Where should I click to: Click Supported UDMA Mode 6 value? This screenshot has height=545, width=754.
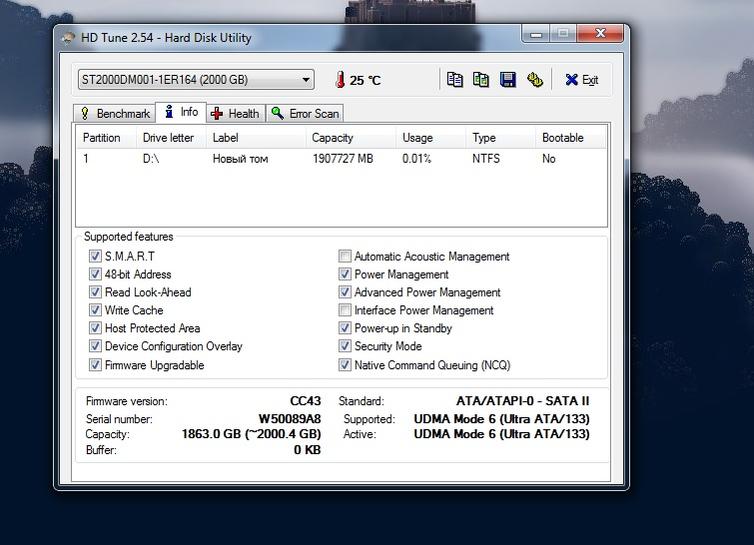[502, 418]
